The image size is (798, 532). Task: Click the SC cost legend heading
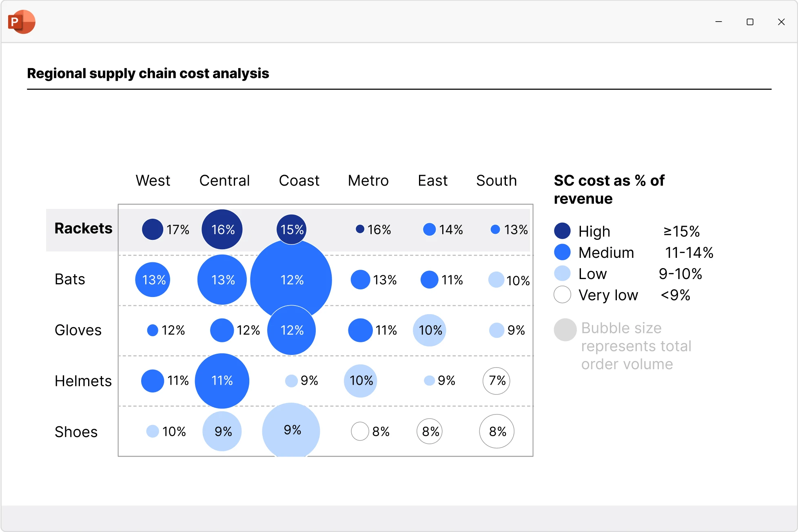coord(609,189)
